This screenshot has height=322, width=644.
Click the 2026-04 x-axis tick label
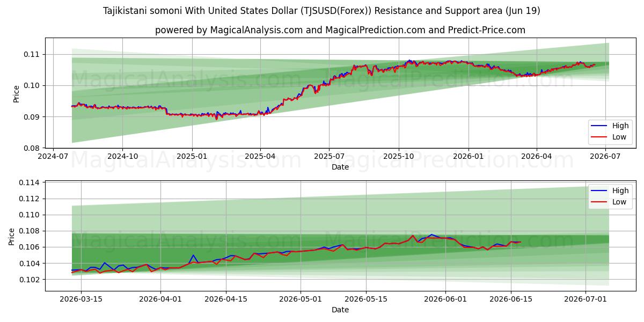(x=537, y=157)
